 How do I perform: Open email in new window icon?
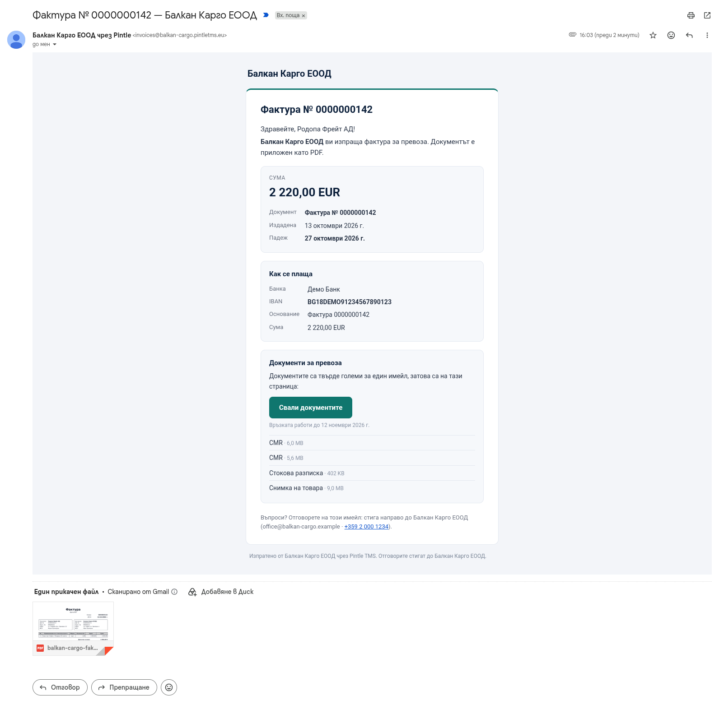(x=707, y=15)
